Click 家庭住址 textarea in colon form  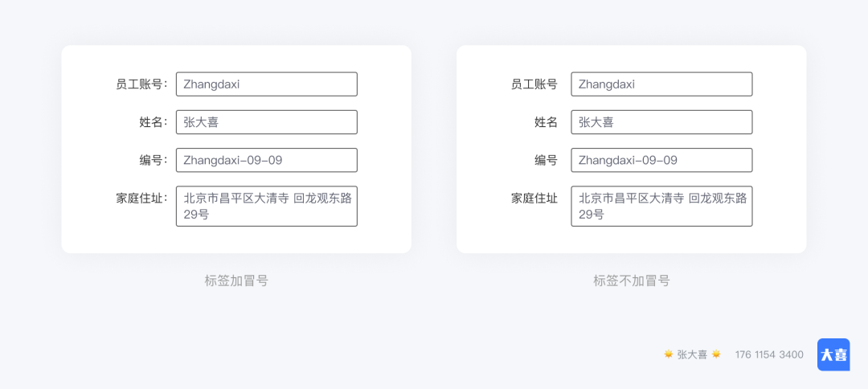[267, 207]
